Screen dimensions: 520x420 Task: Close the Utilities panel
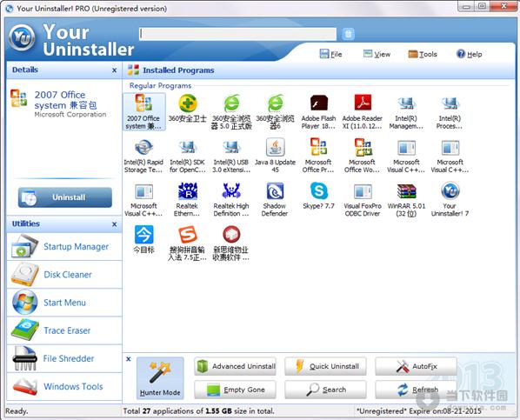click(114, 224)
